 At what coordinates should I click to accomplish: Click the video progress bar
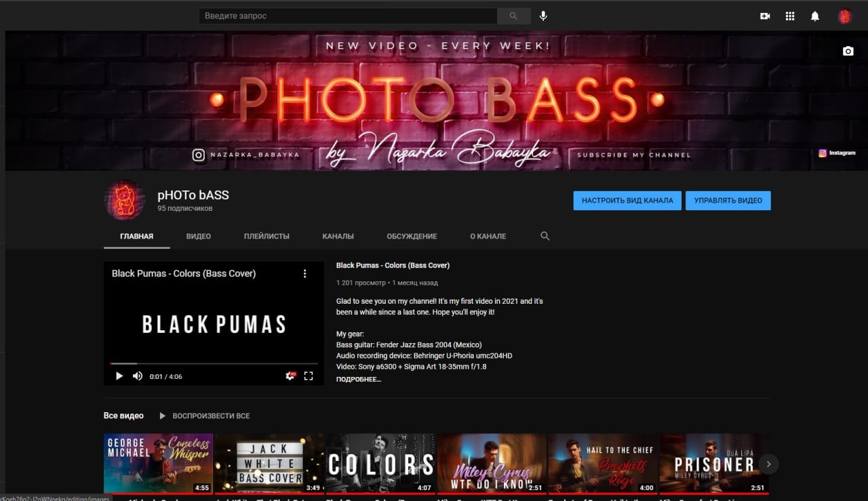pyautogui.click(x=214, y=364)
